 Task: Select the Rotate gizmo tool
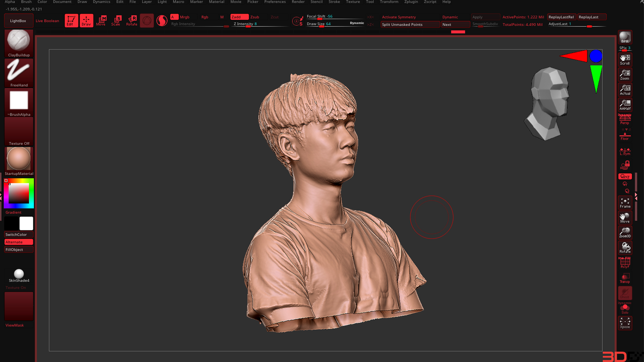point(131,20)
